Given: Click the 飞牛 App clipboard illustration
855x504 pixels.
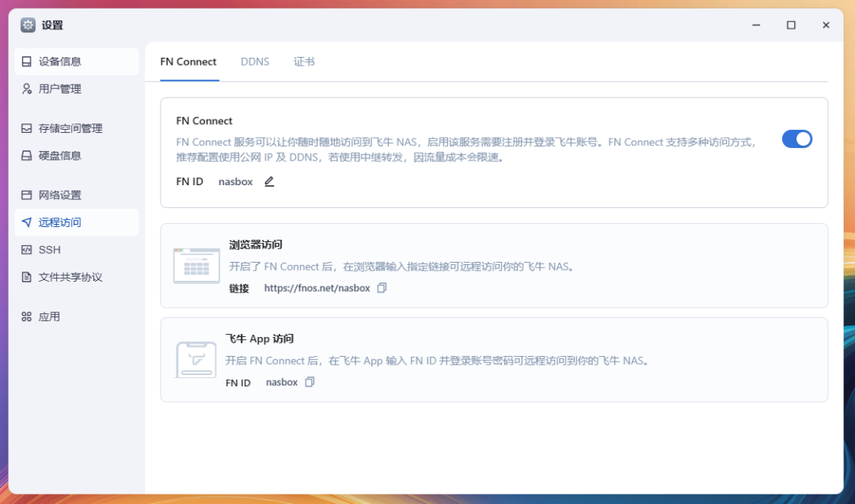Looking at the screenshot, I should 196,360.
